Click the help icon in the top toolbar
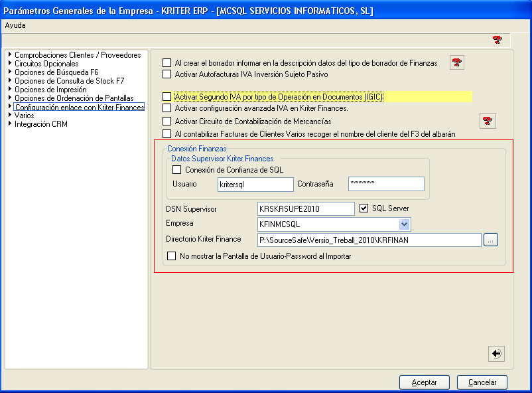The height and width of the screenshot is (393, 532). click(497, 40)
